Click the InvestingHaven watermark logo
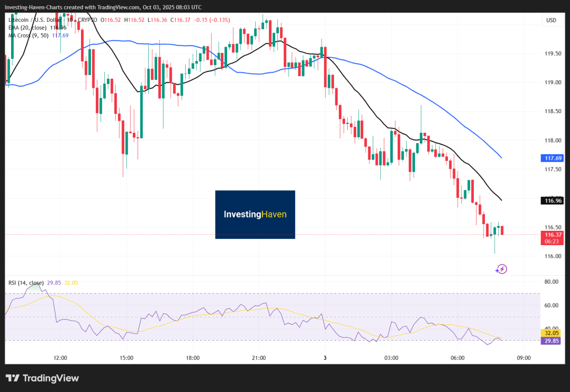Image resolution: width=570 pixels, height=392 pixels. [x=255, y=214]
